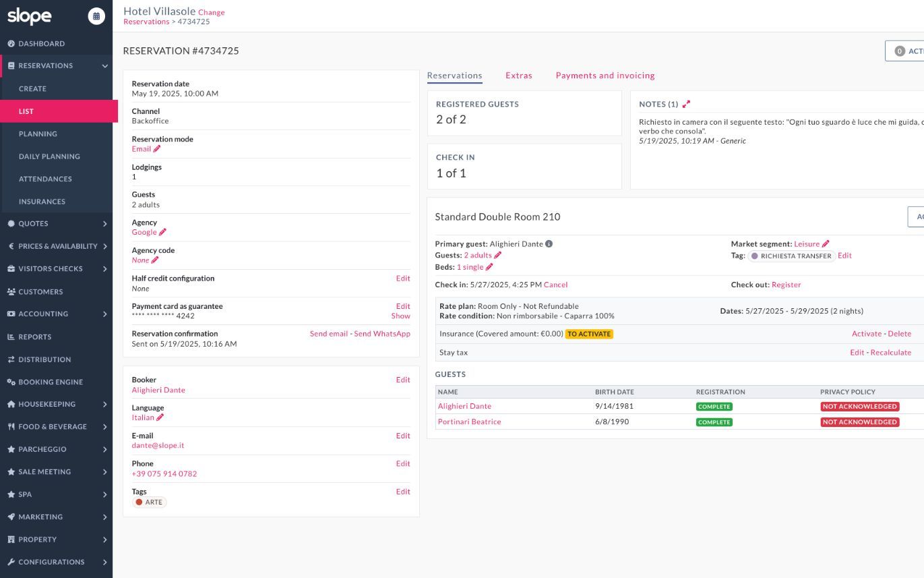This screenshot has height=578, width=924.
Task: Edit language pencil next to Italian
Action: 160,417
